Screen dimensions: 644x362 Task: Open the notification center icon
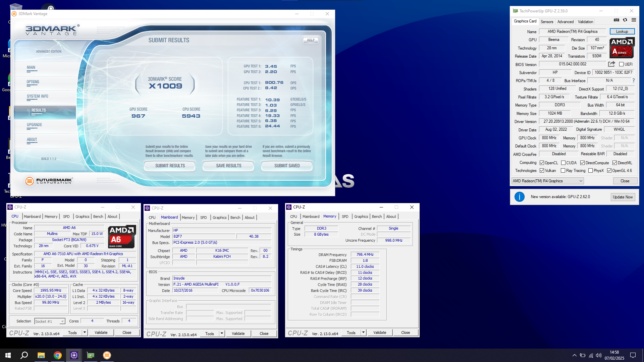(633, 355)
